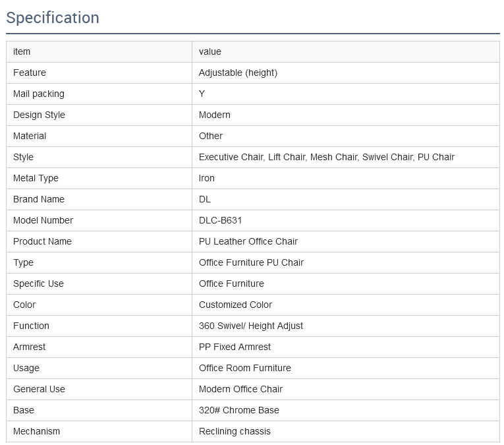The width and height of the screenshot is (504, 445).
Task: Select the Design Style 'Modern' value
Action: (214, 115)
